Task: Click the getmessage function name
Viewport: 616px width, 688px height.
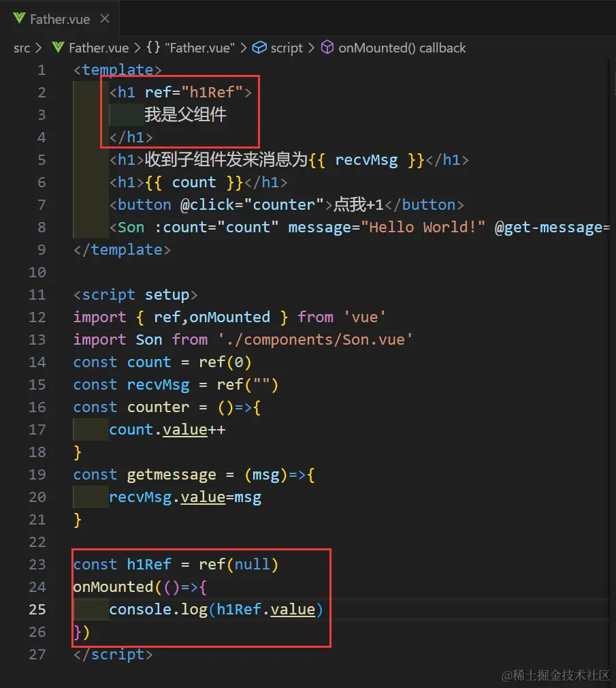Action: [172, 475]
